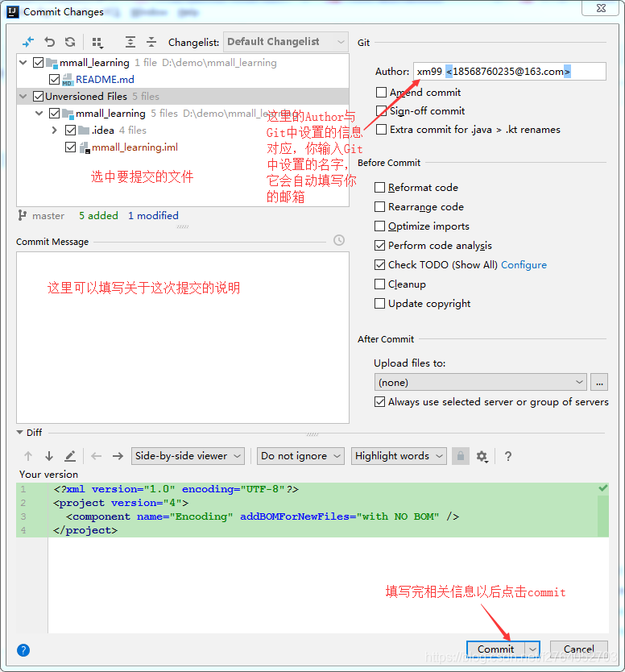
Task: Uncheck the mmall_learning.iml checkbox
Action: [x=71, y=147]
